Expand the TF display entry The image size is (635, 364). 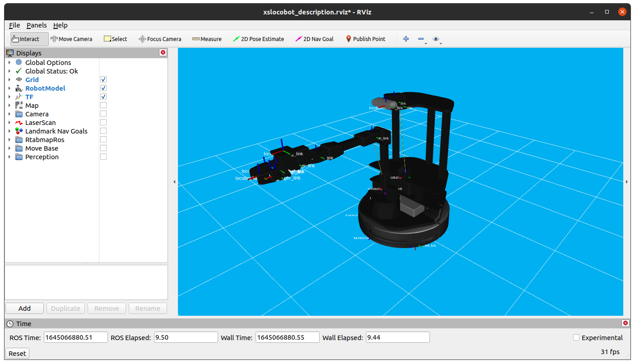[x=9, y=97]
